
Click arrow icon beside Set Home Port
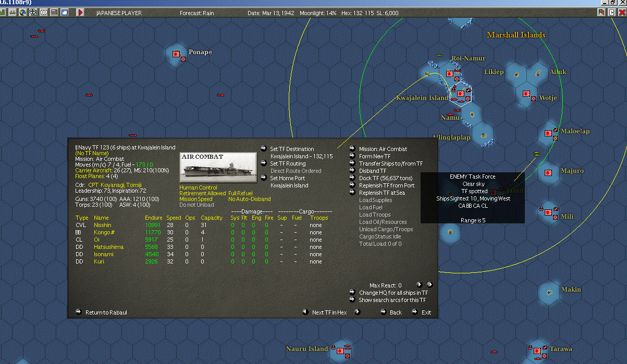(x=264, y=178)
